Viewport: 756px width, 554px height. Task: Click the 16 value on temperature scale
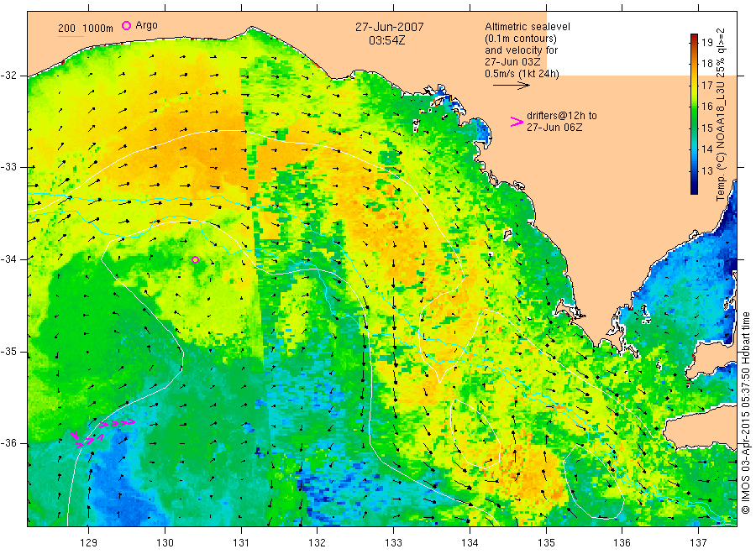tap(707, 106)
